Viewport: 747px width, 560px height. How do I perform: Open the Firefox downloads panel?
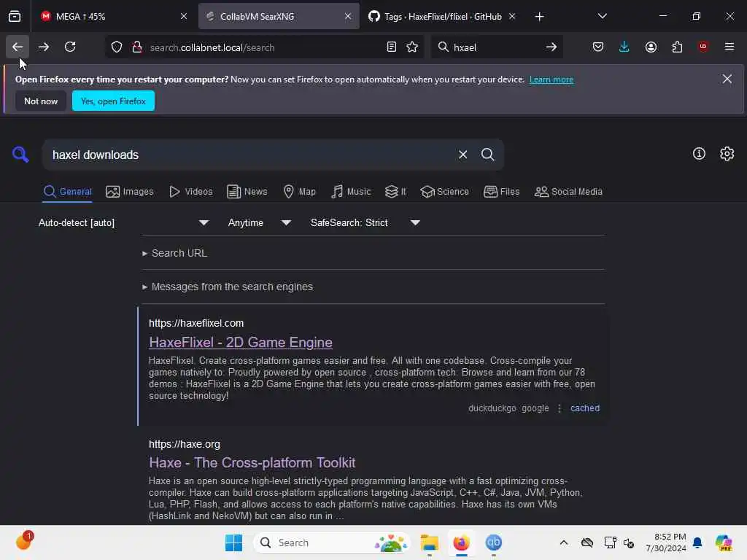624,47
